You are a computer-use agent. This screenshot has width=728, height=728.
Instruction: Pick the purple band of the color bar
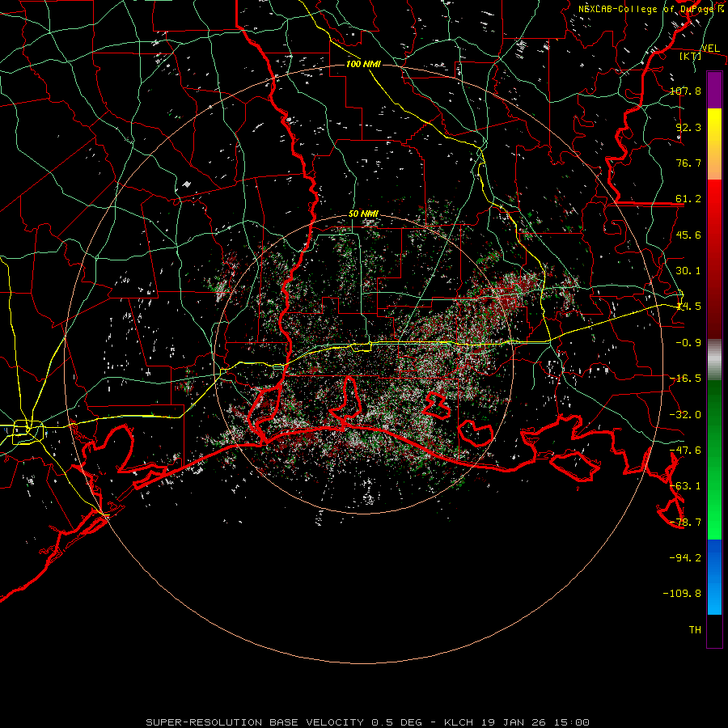click(x=714, y=90)
